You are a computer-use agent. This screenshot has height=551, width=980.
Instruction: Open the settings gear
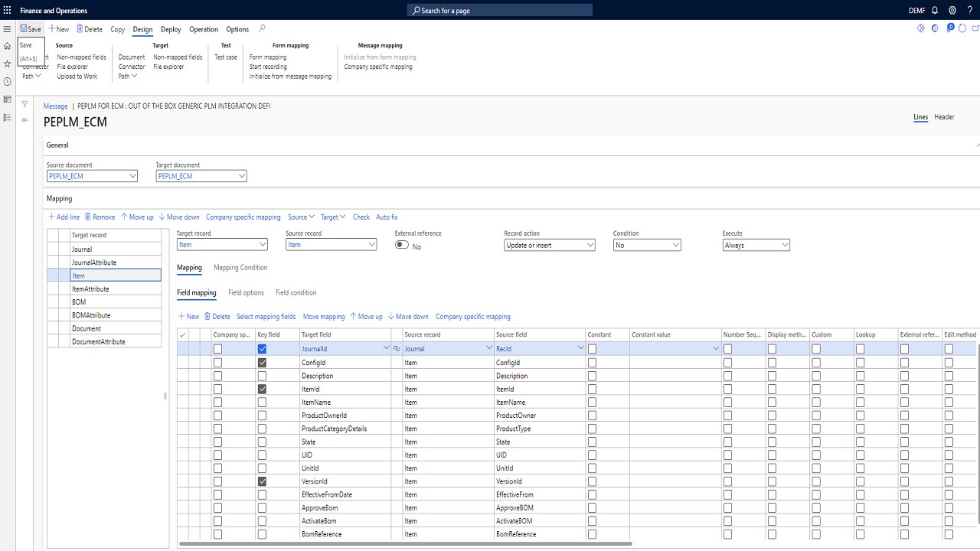click(952, 11)
